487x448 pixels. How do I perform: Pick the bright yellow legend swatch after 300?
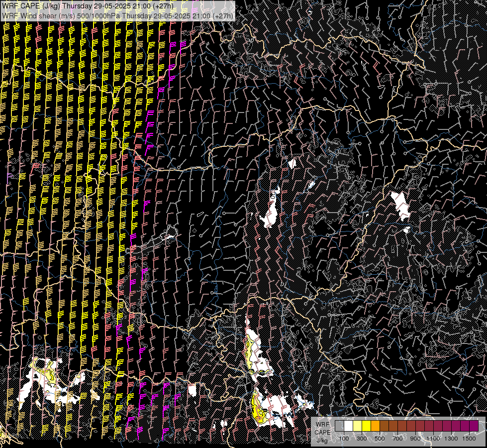click(x=367, y=426)
